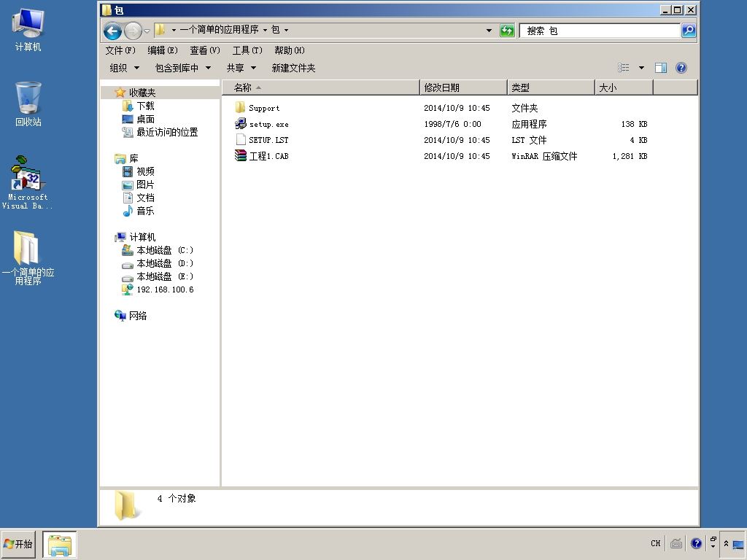Image resolution: width=747 pixels, height=560 pixels.
Task: Click the 1,281 KB size cell
Action: pyautogui.click(x=630, y=156)
